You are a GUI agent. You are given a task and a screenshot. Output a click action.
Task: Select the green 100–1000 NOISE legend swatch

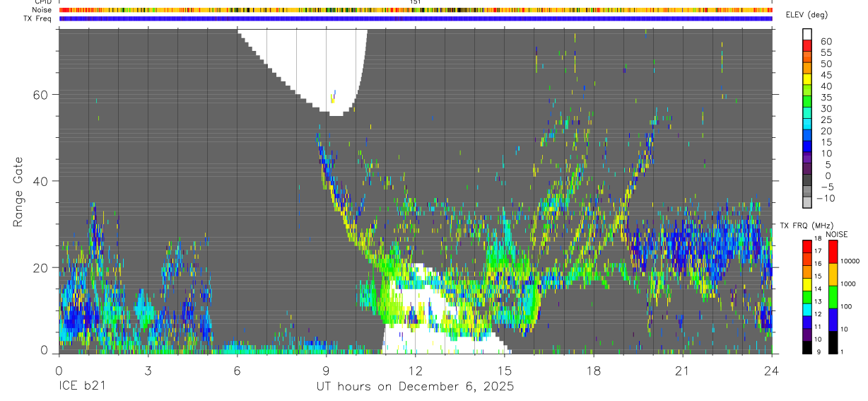pos(833,296)
